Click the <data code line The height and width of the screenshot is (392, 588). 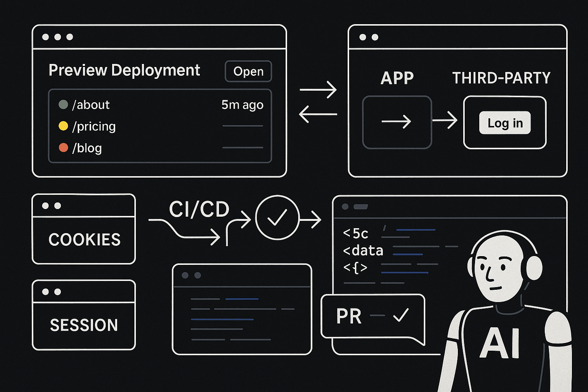click(363, 251)
